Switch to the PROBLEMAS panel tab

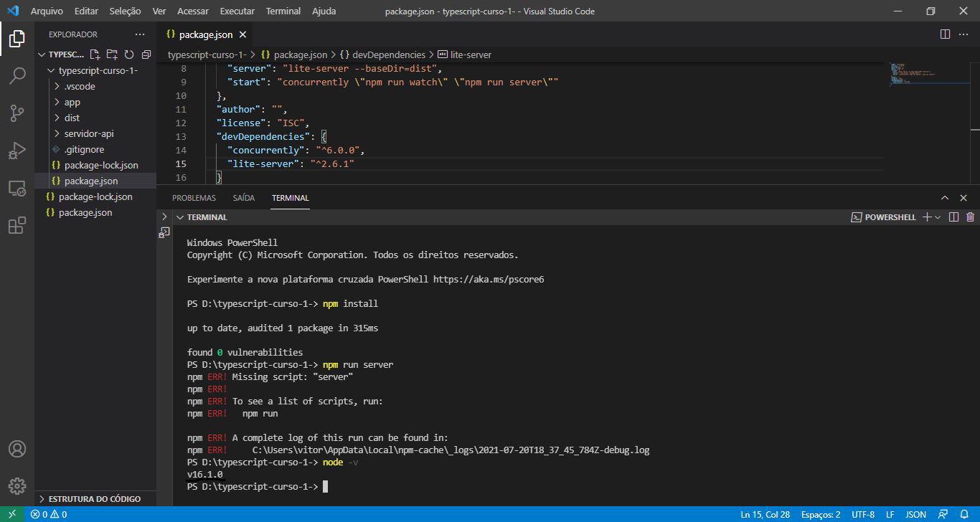pos(194,198)
